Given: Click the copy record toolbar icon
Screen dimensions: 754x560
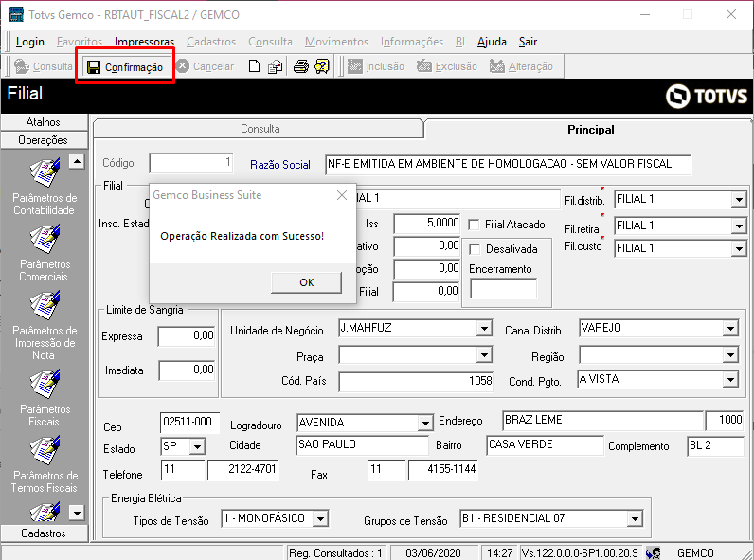Looking at the screenshot, I should pyautogui.click(x=275, y=66).
